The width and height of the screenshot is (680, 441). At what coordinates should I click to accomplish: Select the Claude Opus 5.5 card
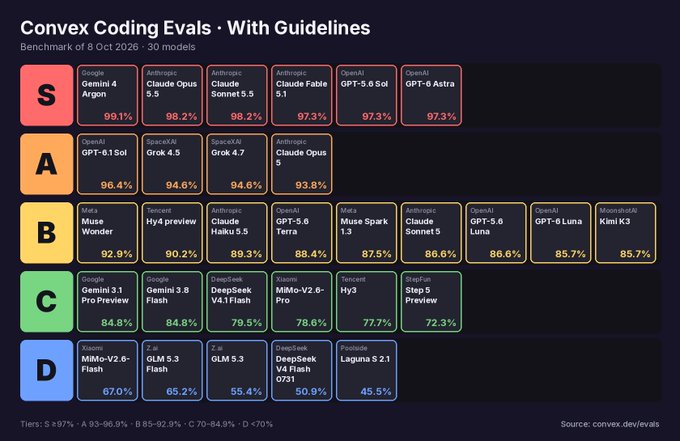172,95
